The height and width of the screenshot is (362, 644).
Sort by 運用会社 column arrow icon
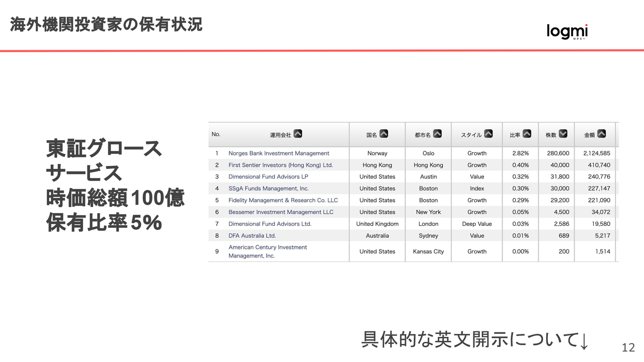click(x=298, y=134)
